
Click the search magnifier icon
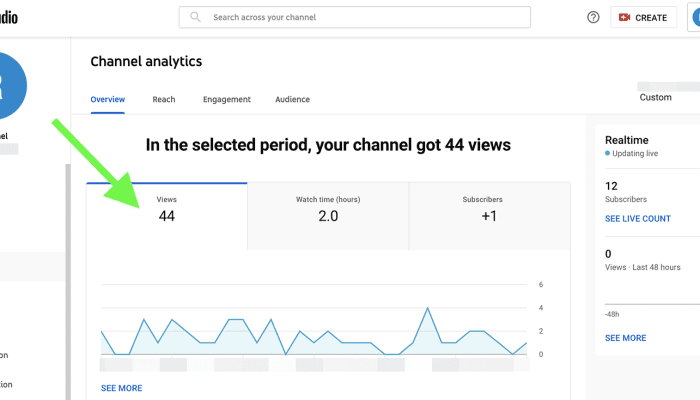click(195, 17)
